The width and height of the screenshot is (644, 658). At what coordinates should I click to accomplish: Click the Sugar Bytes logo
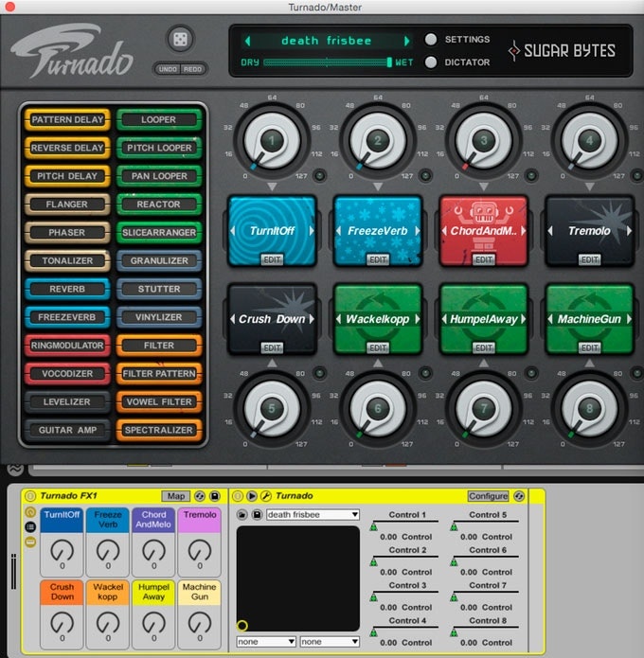[x=563, y=51]
